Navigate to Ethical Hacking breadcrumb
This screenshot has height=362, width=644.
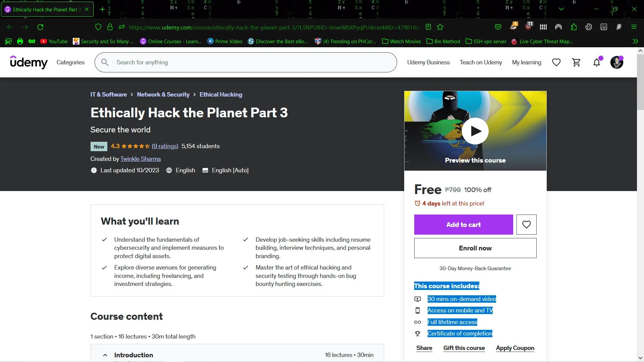click(x=221, y=95)
